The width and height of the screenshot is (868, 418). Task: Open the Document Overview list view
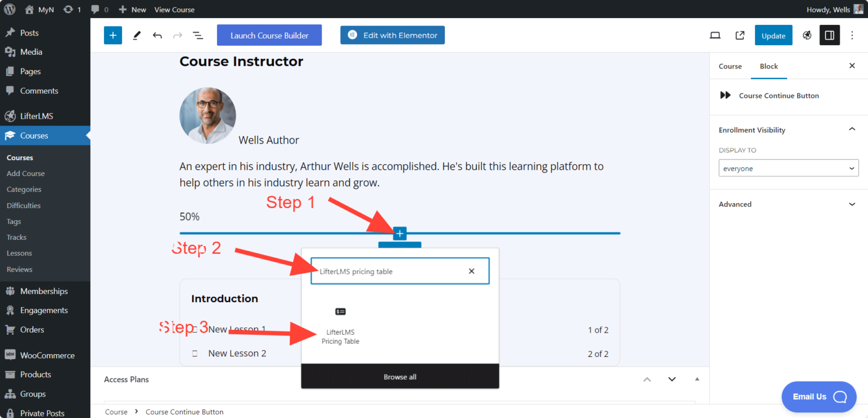198,35
